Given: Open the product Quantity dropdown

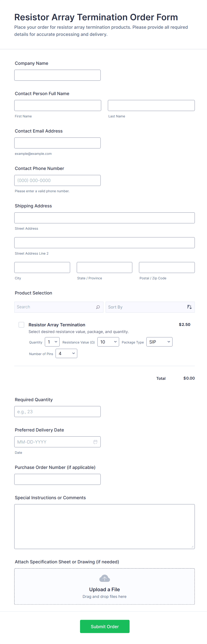Looking at the screenshot, I should 52,342.
